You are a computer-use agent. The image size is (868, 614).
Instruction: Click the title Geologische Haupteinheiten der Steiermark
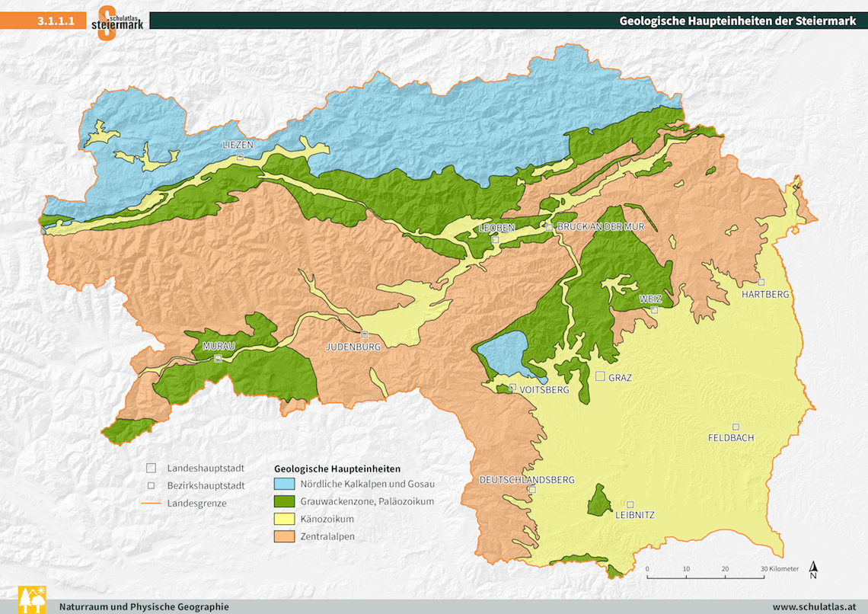tap(737, 21)
